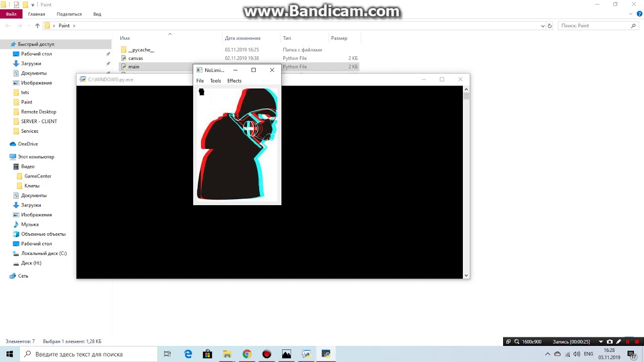Click the Explorer forward arrow
644x362 pixels.
(x=19, y=26)
